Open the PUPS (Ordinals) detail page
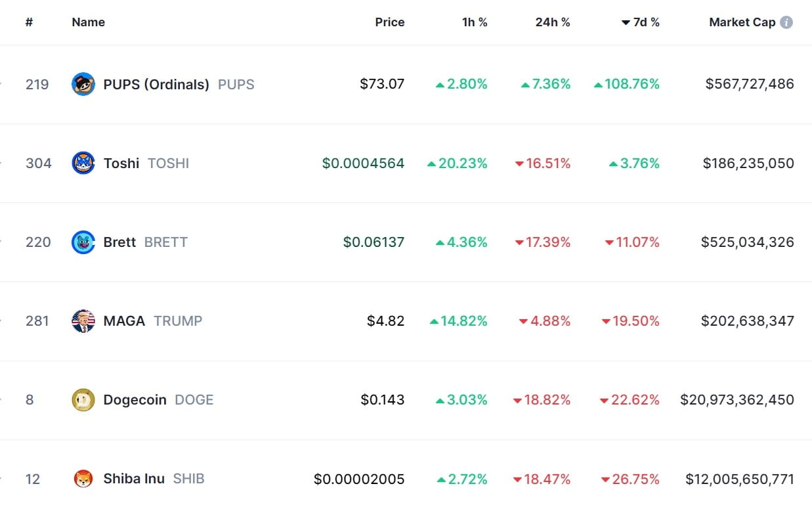Image resolution: width=812 pixels, height=507 pixels. [156, 84]
